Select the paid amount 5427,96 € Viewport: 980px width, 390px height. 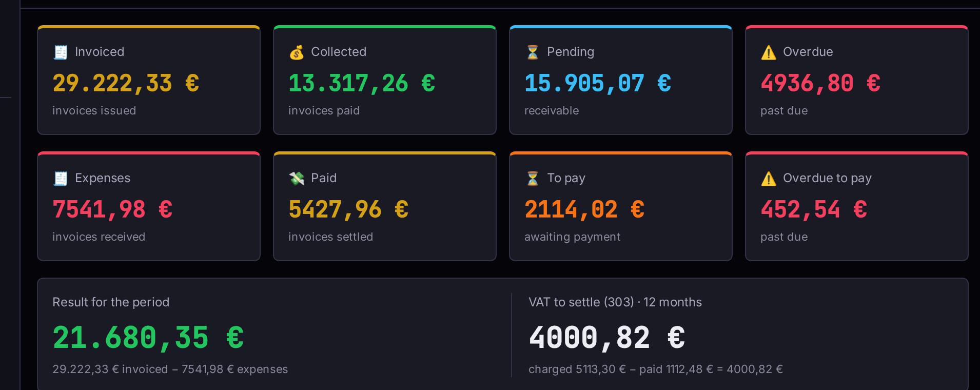pyautogui.click(x=348, y=209)
